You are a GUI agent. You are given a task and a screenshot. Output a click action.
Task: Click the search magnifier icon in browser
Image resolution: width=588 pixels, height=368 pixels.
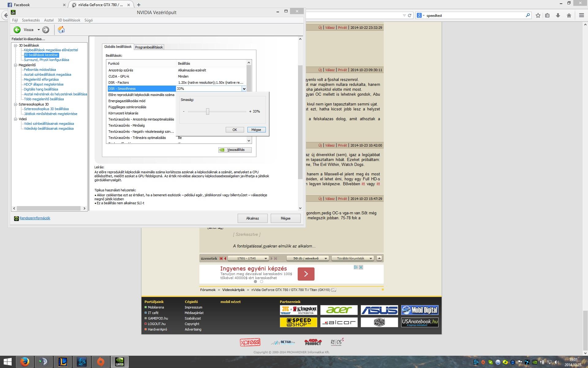(x=528, y=15)
